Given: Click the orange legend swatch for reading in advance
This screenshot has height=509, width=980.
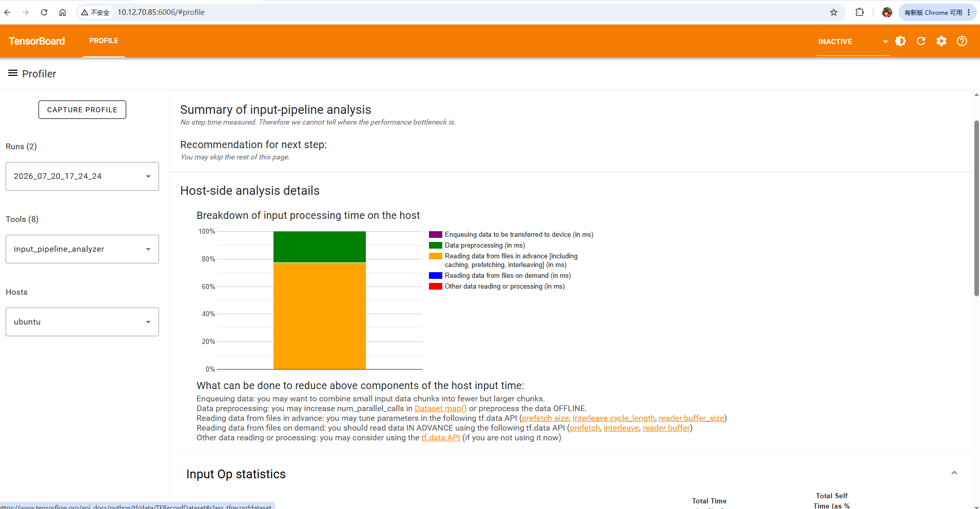Looking at the screenshot, I should point(436,256).
